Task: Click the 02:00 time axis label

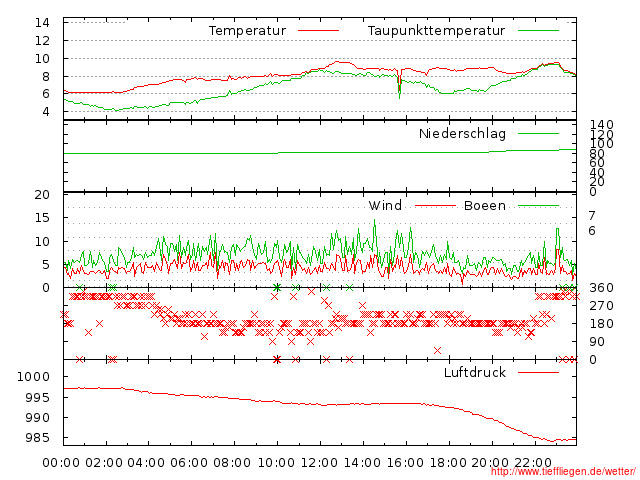Action: click(104, 463)
